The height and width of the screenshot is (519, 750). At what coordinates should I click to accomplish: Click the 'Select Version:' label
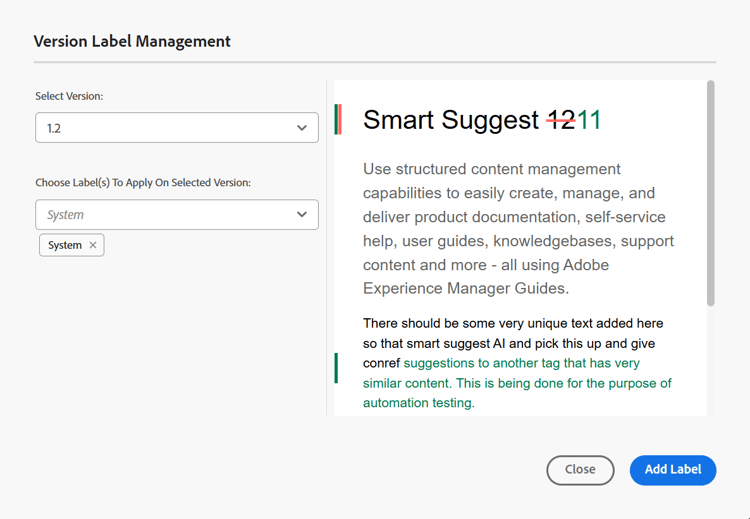pyautogui.click(x=69, y=96)
